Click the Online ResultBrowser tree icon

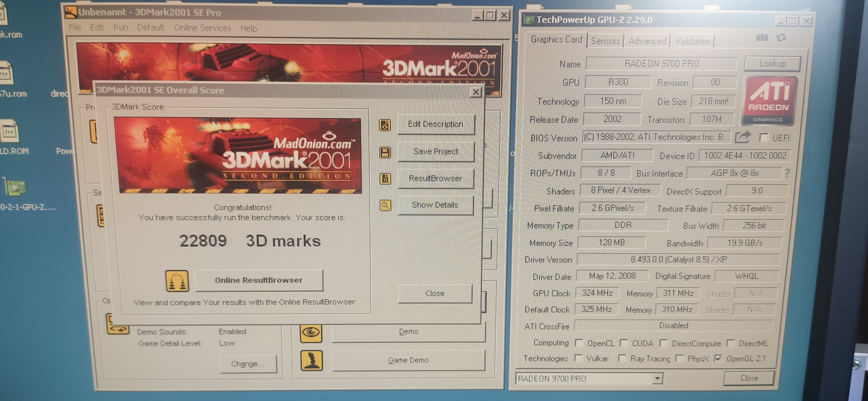pos(177,281)
